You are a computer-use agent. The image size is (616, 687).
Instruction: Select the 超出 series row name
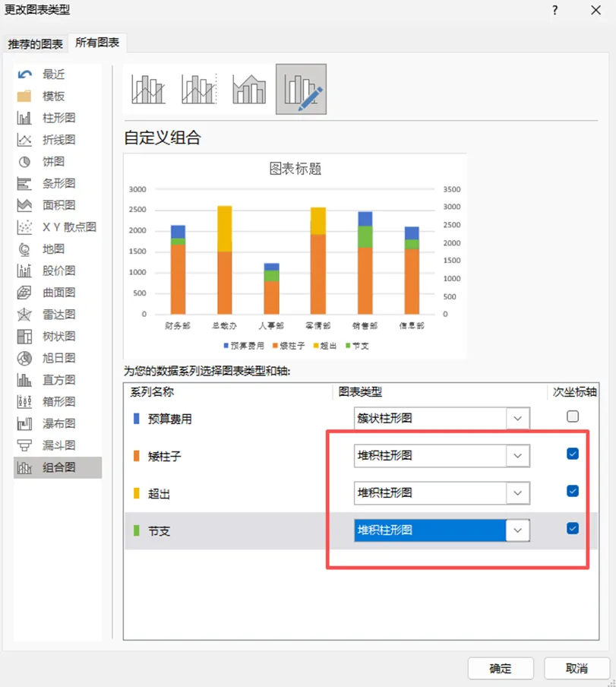159,494
